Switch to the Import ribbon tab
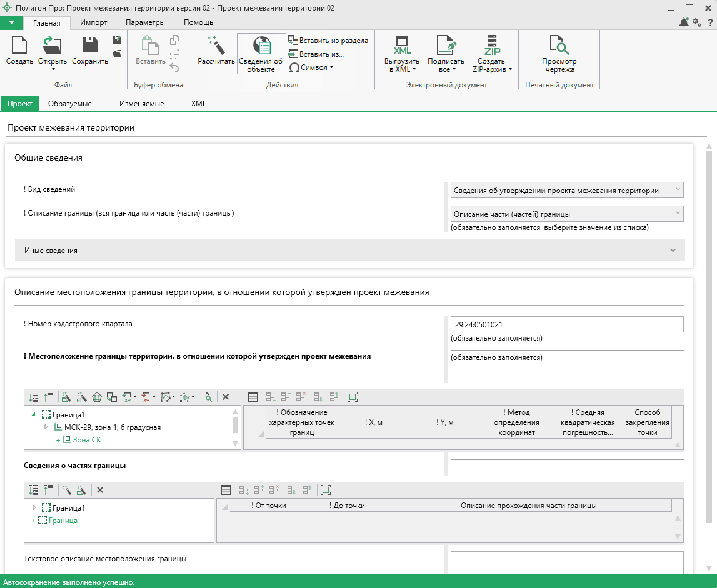The width and height of the screenshot is (717, 588). pyautogui.click(x=94, y=22)
